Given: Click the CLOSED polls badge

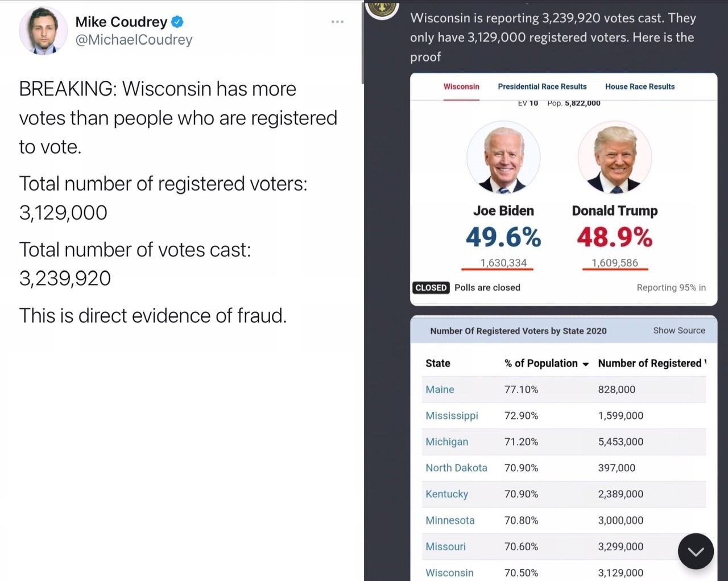Looking at the screenshot, I should (431, 288).
